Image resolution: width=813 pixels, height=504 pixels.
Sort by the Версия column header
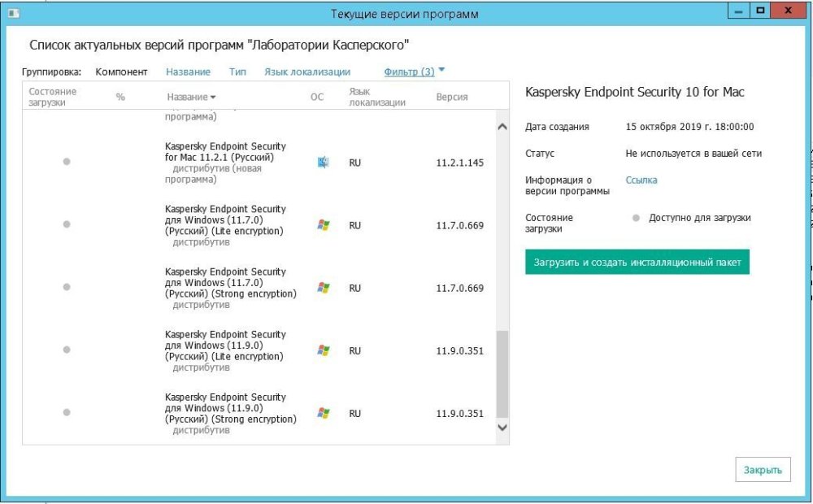pos(452,97)
